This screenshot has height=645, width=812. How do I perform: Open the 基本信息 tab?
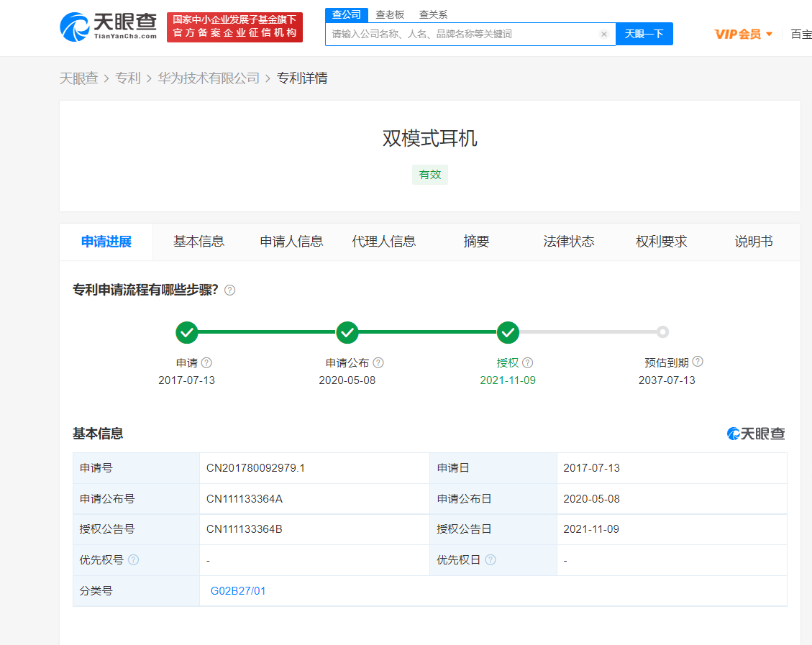tap(199, 242)
